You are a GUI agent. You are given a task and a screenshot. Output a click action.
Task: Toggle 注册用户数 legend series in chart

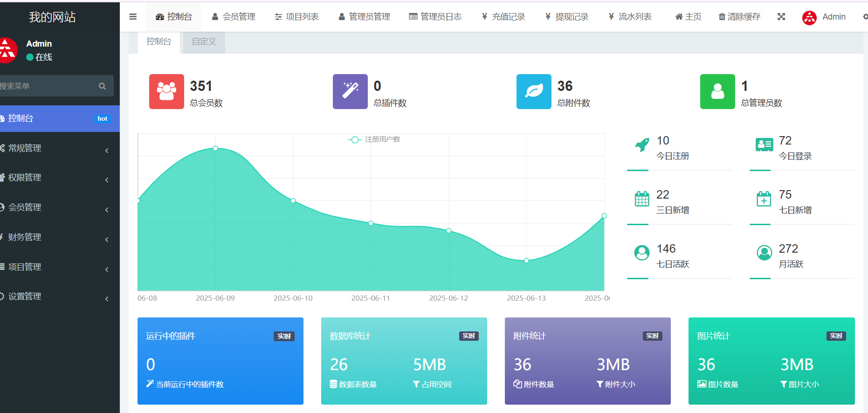point(374,139)
